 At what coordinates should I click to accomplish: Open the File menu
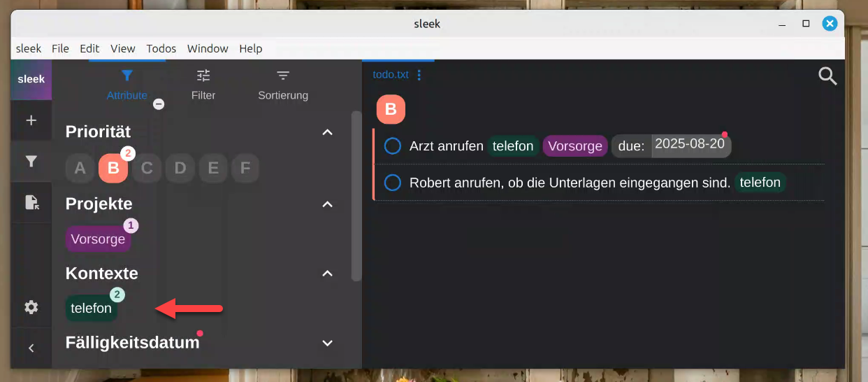pos(61,48)
